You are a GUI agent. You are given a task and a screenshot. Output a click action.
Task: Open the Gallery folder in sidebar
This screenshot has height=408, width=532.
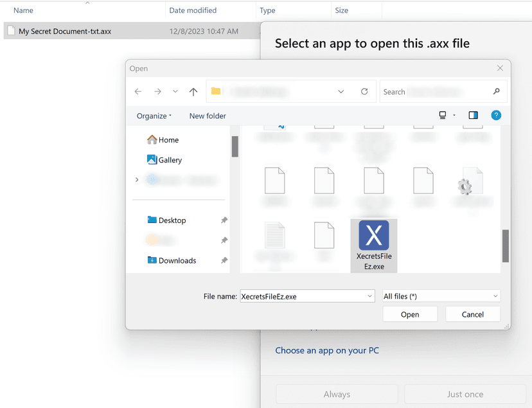click(170, 160)
